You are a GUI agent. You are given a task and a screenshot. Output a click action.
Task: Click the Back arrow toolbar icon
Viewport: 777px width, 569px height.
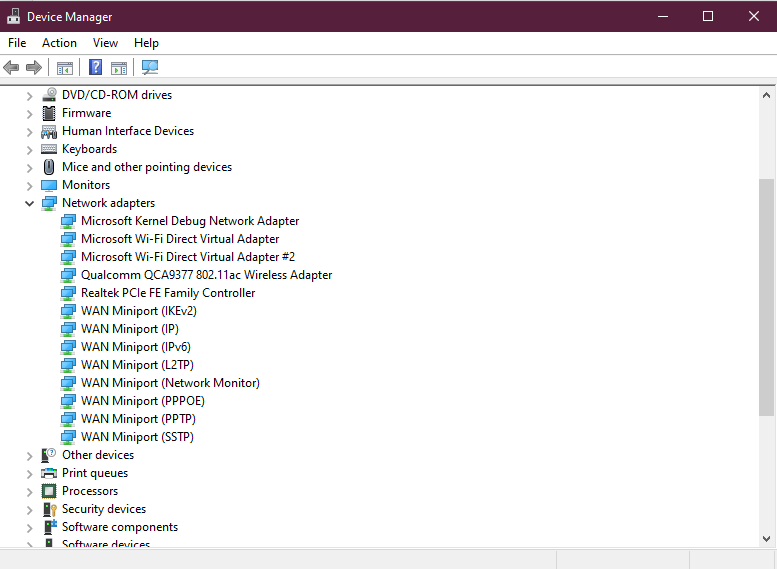11,67
